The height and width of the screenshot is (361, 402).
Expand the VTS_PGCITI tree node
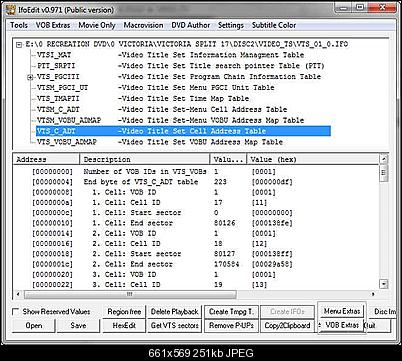click(x=30, y=77)
